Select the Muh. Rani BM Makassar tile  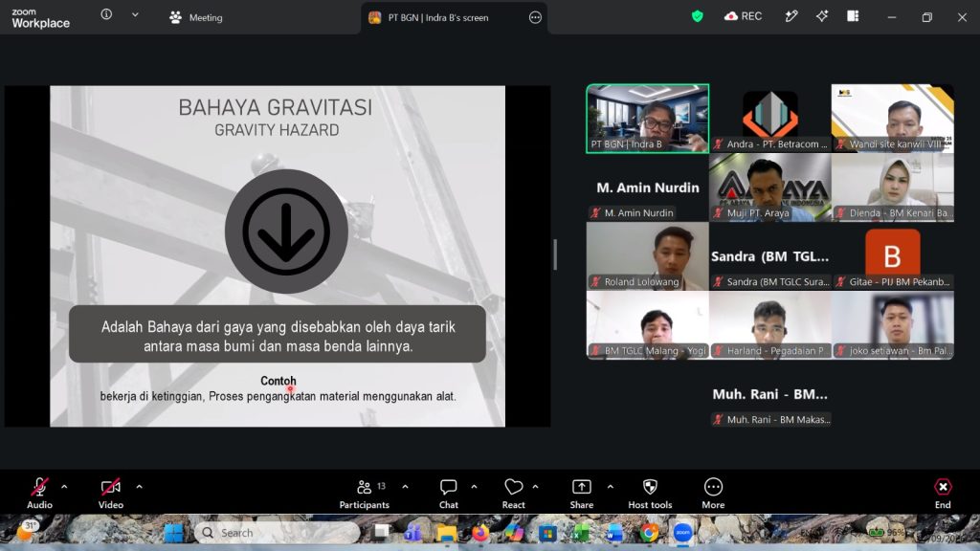pos(770,394)
